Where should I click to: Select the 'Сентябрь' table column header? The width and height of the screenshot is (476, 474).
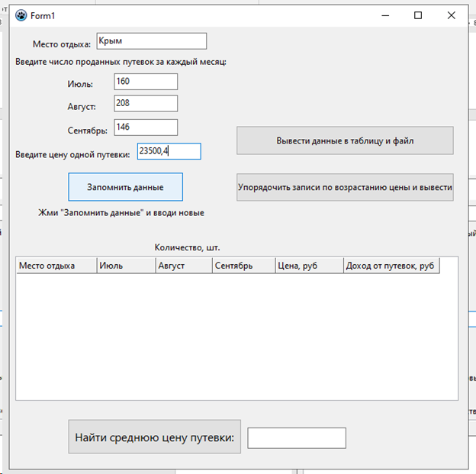point(243,266)
